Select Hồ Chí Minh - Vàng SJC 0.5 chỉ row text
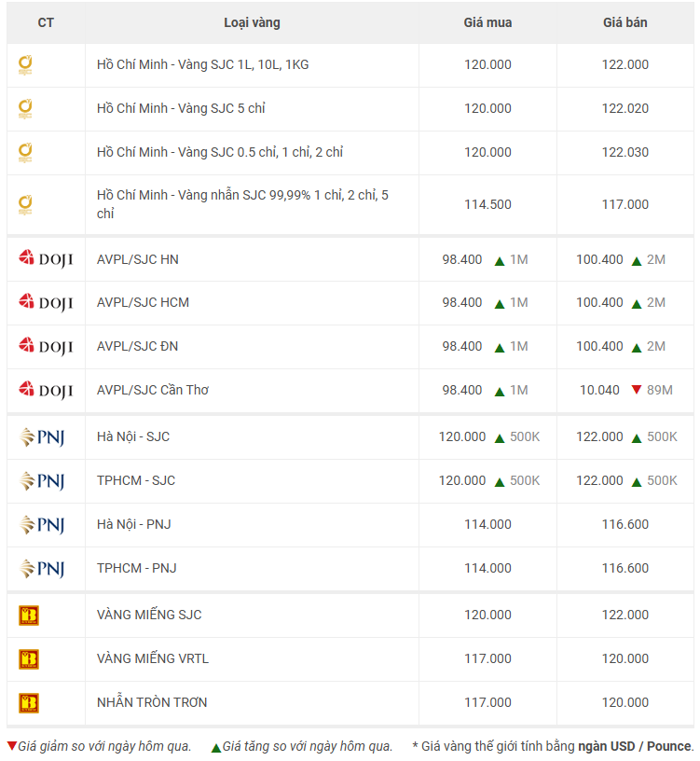 (x=220, y=152)
